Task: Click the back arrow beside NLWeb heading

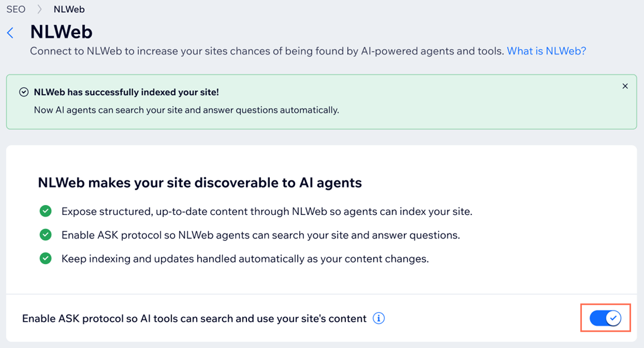Action: tap(10, 33)
